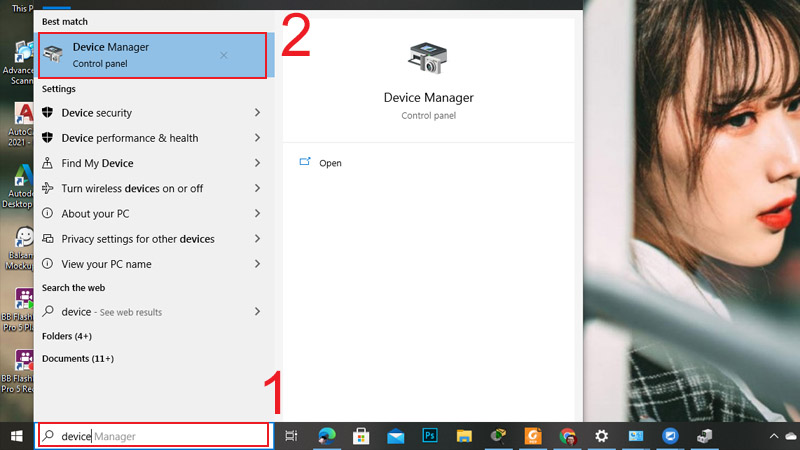Expand the Device security result arrow
Screen dimensions: 800x450
click(257, 113)
